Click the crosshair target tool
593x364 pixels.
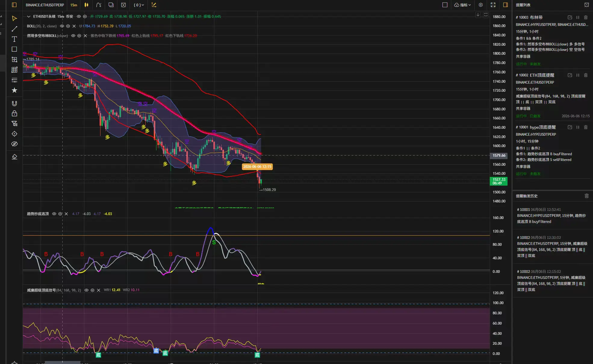(x=14, y=134)
